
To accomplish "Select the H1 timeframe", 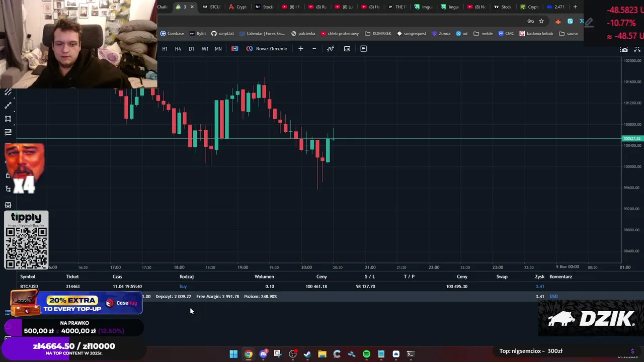I will coord(165,49).
